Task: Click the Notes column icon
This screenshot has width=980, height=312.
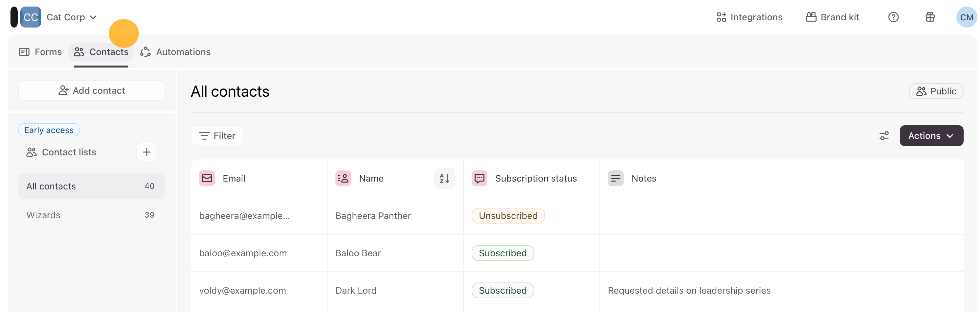Action: click(x=615, y=178)
